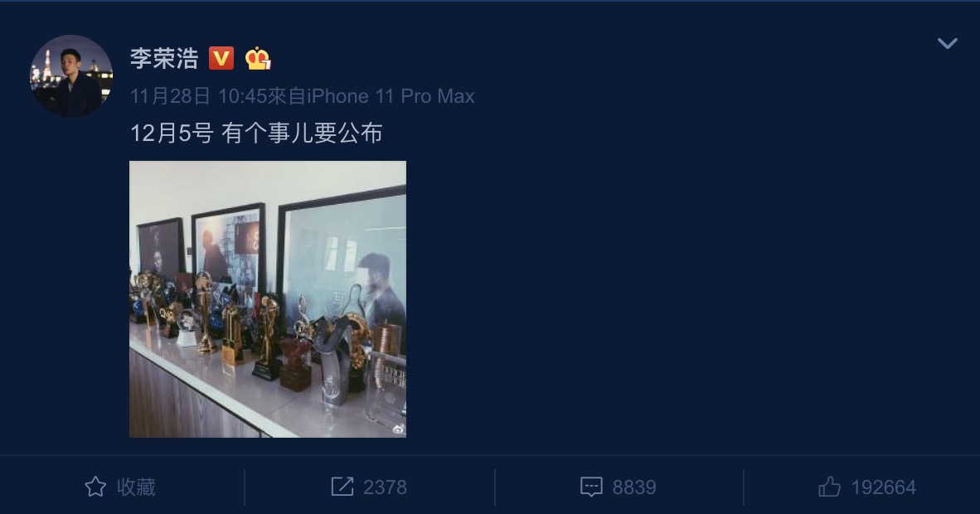980x514 pixels.
Task: Click the orange V verification badge
Action: coord(221,58)
